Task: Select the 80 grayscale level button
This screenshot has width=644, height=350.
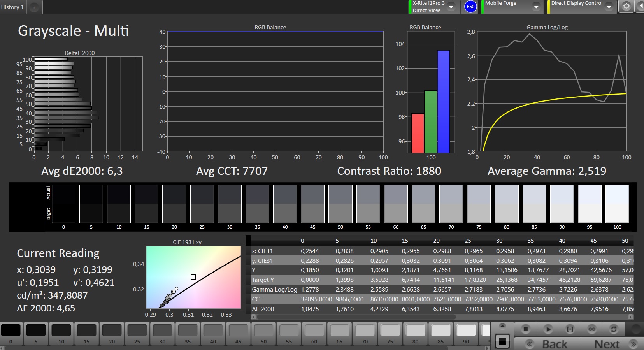Action: [x=415, y=334]
